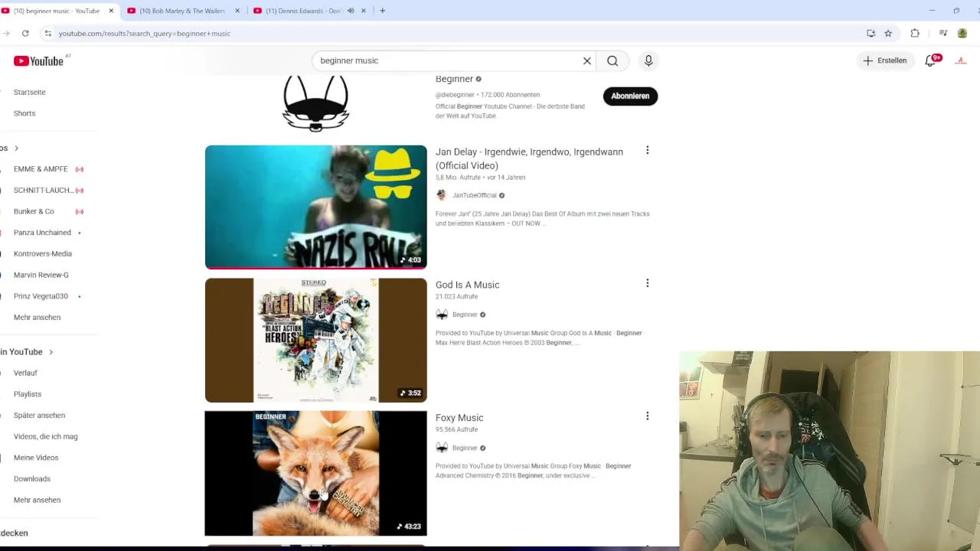Click install app icon in address bar

click(x=871, y=33)
